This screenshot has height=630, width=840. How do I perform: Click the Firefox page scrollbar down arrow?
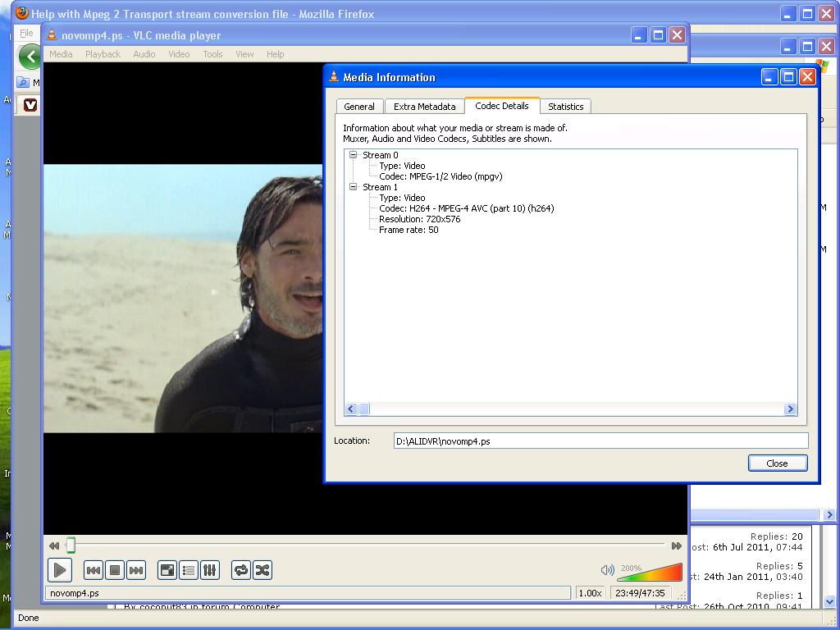coord(829,601)
